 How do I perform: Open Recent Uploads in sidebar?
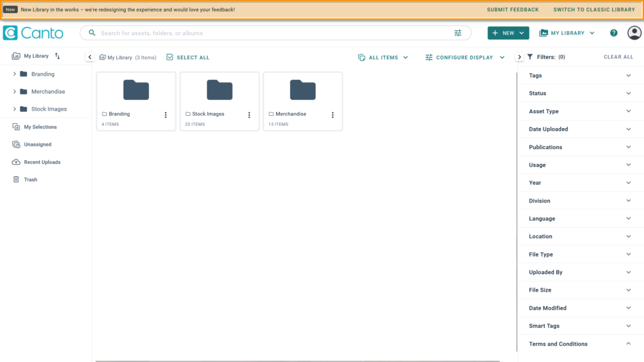click(x=42, y=162)
